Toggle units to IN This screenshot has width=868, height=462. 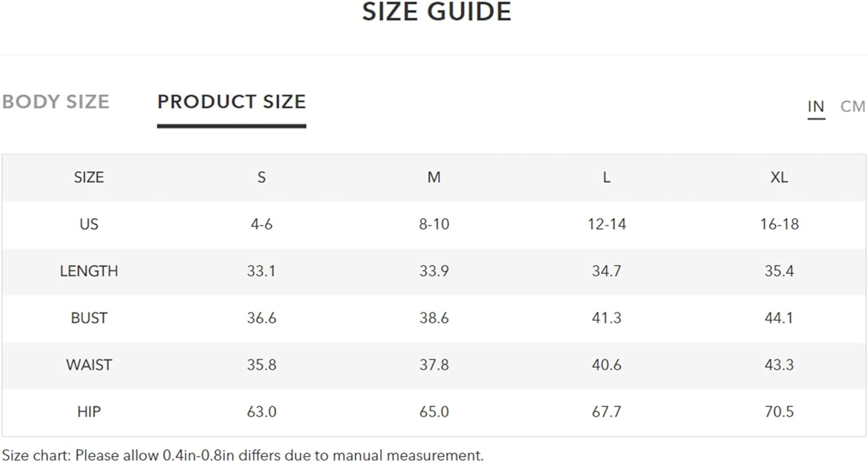[816, 106]
